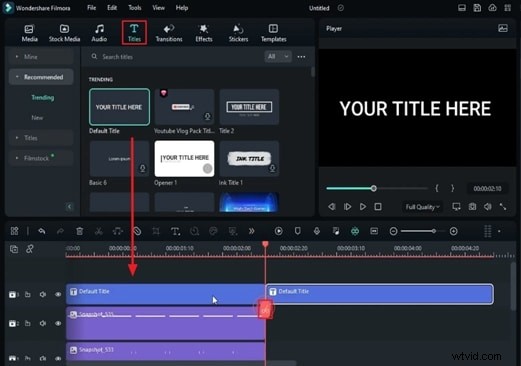The width and height of the screenshot is (521, 366).
Task: Open the crop tool
Action: click(x=156, y=231)
